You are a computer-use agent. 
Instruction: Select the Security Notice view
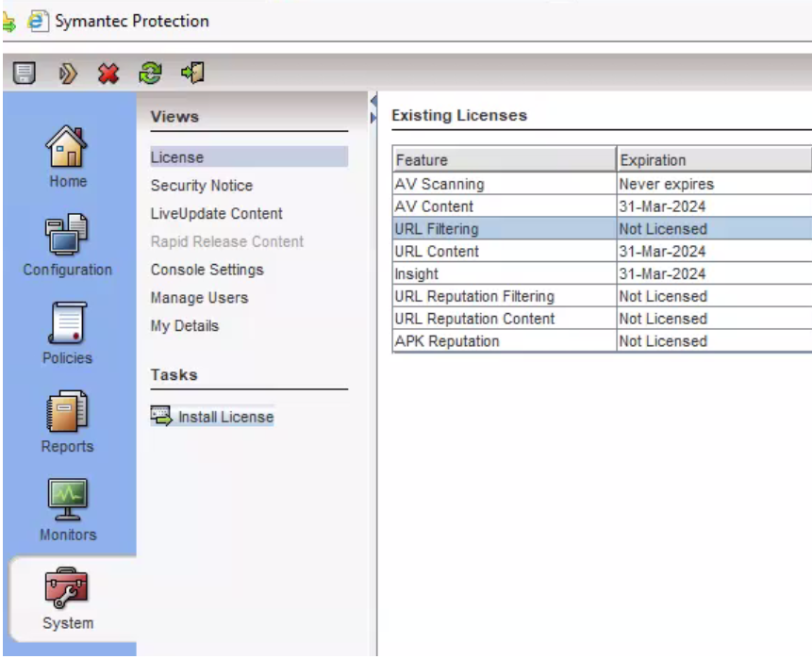(x=201, y=186)
